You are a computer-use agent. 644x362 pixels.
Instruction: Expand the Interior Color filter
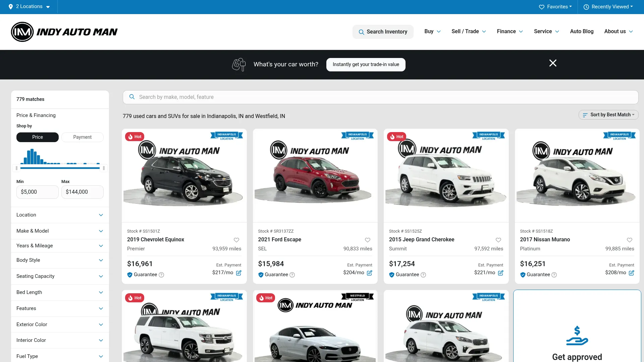(x=60, y=340)
